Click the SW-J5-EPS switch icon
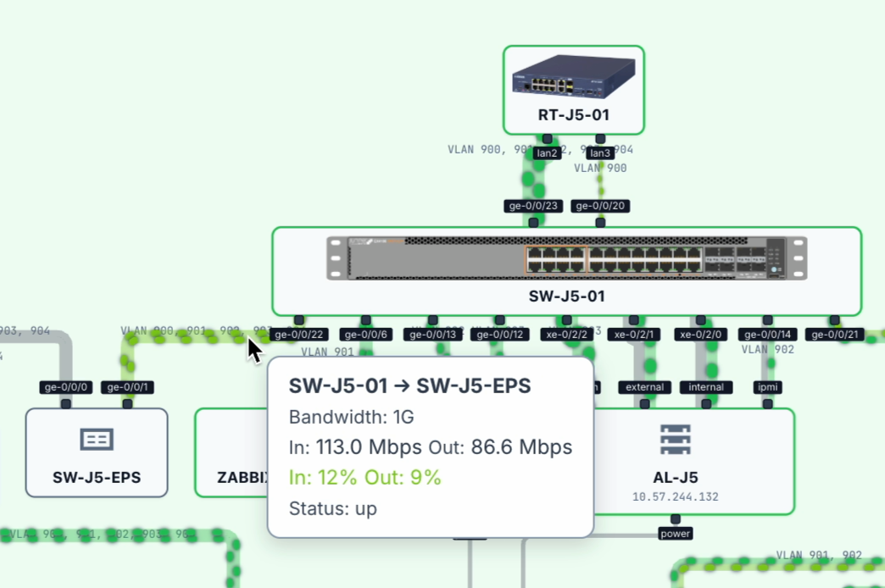 point(96,439)
